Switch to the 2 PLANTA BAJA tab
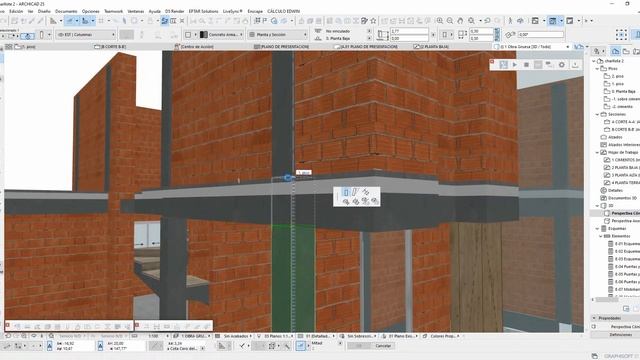 point(431,47)
